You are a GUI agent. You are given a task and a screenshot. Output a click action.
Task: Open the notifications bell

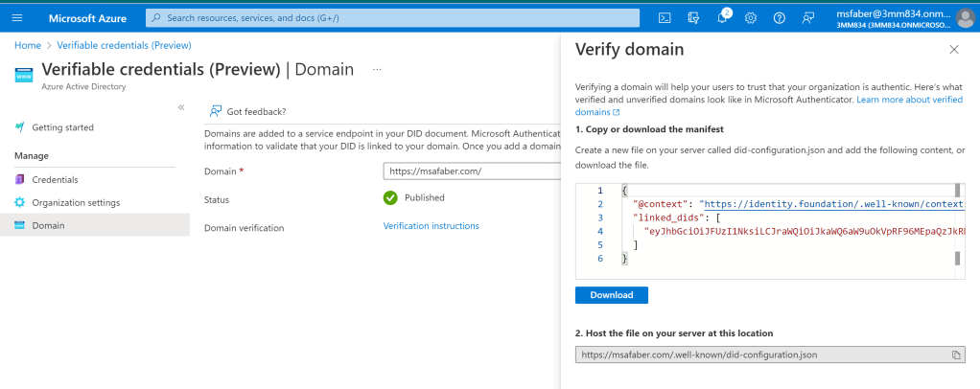(723, 18)
